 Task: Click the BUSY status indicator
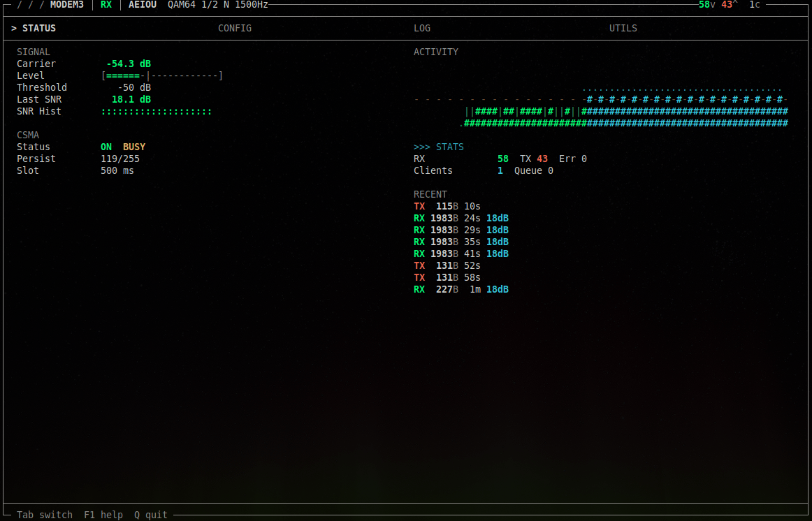[x=134, y=147]
